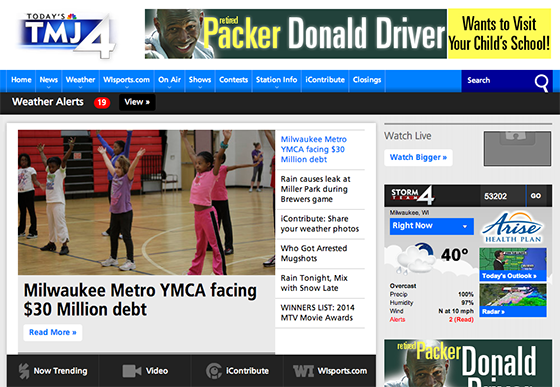Read the 2 weather alerts link
This screenshot has height=387, width=560.
[x=461, y=320]
